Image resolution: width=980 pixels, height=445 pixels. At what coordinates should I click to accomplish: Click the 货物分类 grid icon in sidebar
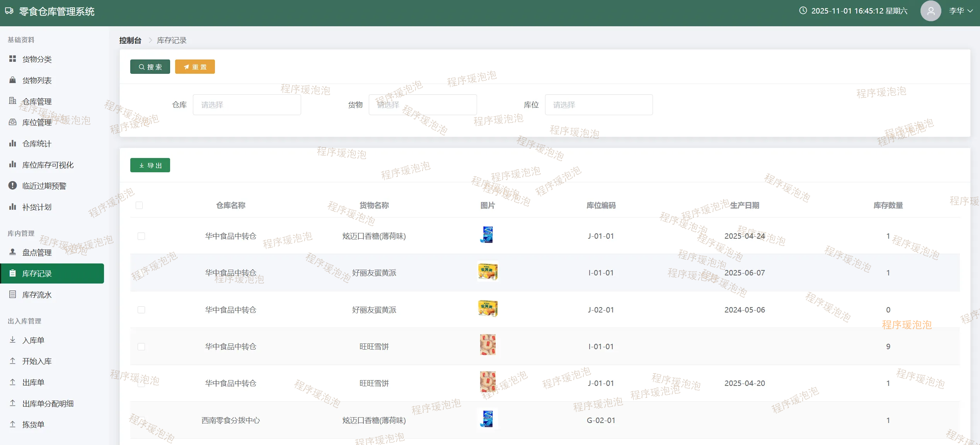pyautogui.click(x=12, y=59)
